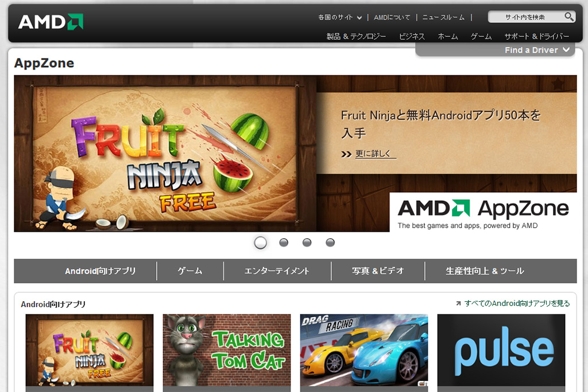Viewport: 588px width, 392px height.
Task: Open the ニュースルーム link
Action: (x=443, y=17)
